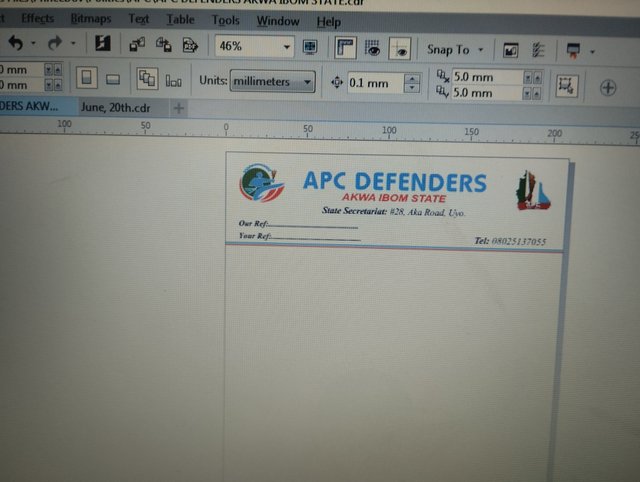Select the AKWA IBOM STATE red text

(393, 198)
